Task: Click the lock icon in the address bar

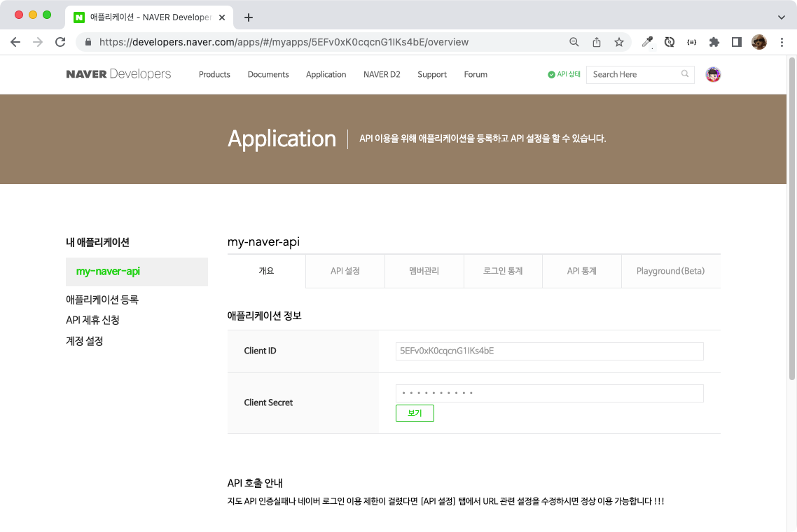Action: coord(88,42)
